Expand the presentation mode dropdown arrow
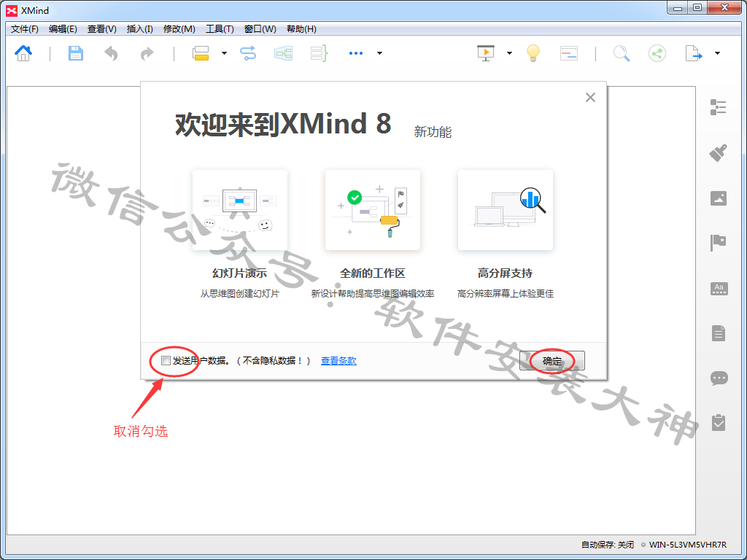Viewport: 747px width, 560px height. tap(509, 53)
